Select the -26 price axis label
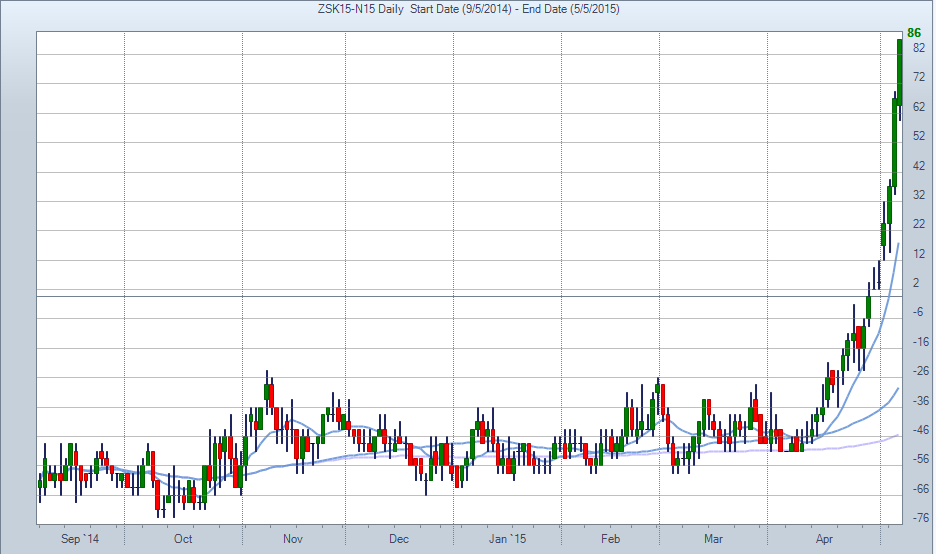 click(x=917, y=371)
